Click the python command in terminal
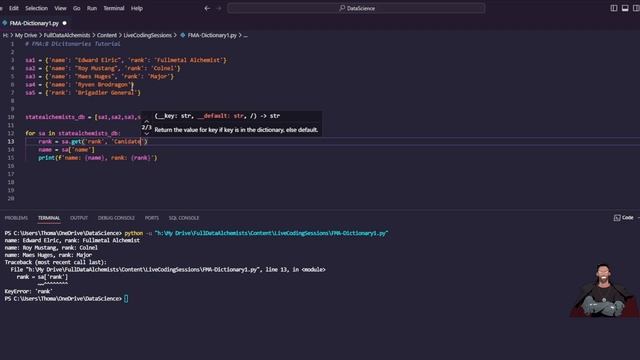The image size is (640, 360). point(134,233)
